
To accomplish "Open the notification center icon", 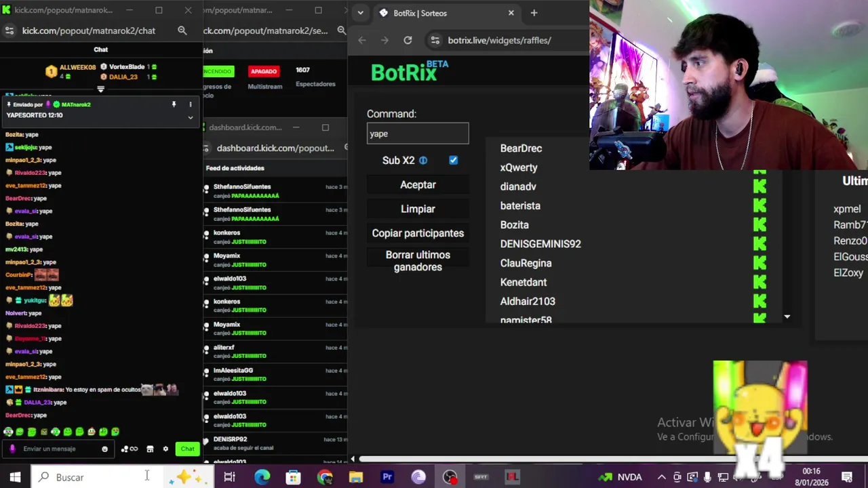I will coord(847,477).
